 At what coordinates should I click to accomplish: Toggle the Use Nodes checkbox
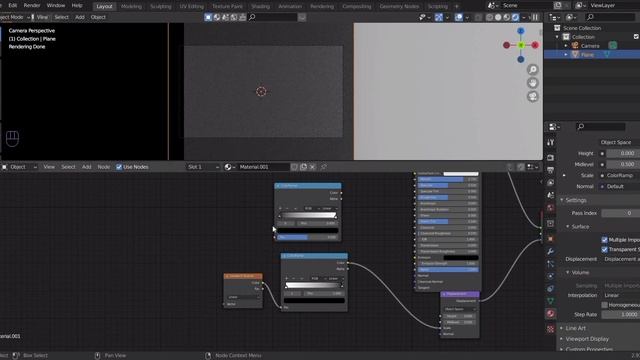[x=119, y=167]
